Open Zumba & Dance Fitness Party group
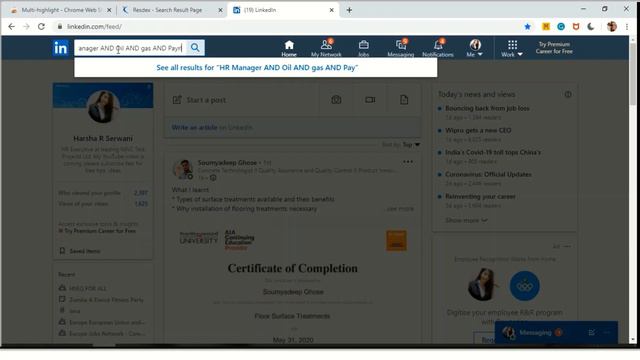640x360 pixels. (x=106, y=300)
